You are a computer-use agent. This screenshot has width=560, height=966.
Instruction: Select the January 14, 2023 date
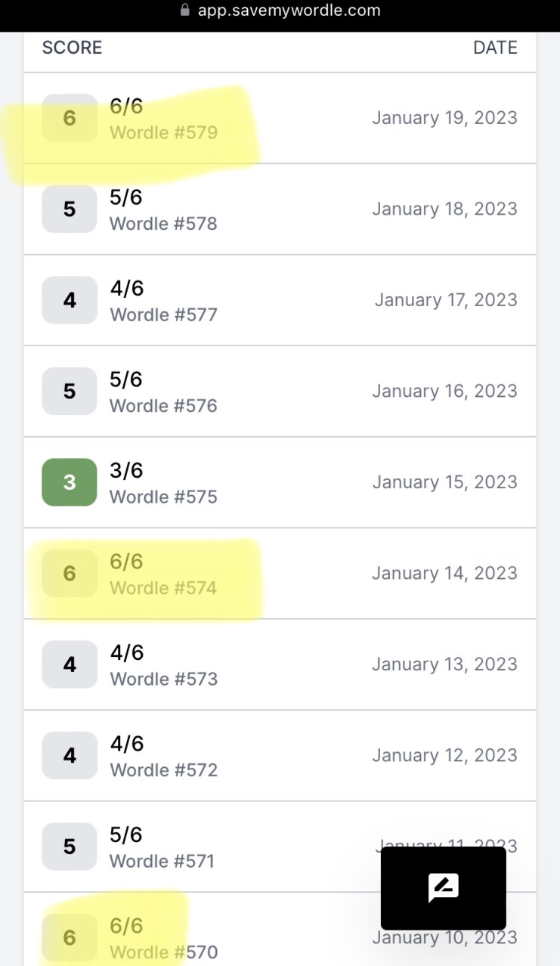pos(444,574)
